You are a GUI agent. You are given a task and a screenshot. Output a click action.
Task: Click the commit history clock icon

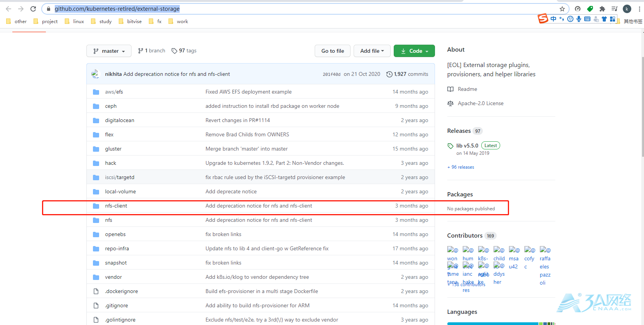pos(389,74)
